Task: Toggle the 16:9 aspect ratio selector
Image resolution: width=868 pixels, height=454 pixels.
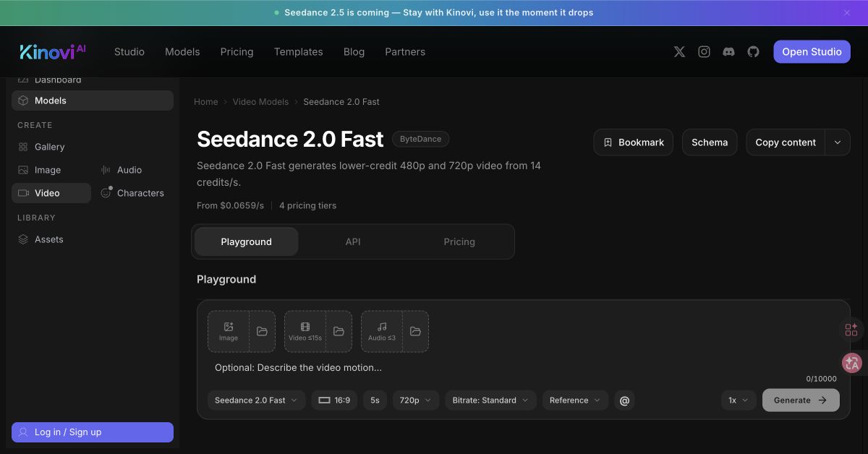Action: [334, 401]
